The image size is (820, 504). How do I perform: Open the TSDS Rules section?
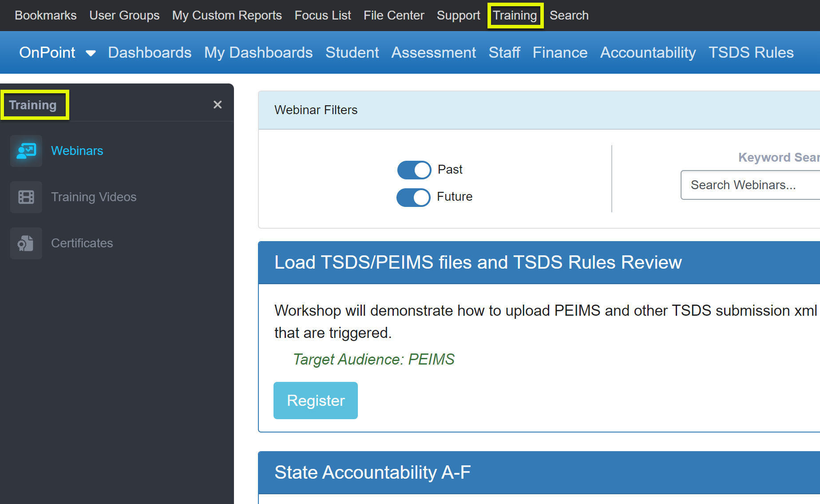[x=751, y=52]
